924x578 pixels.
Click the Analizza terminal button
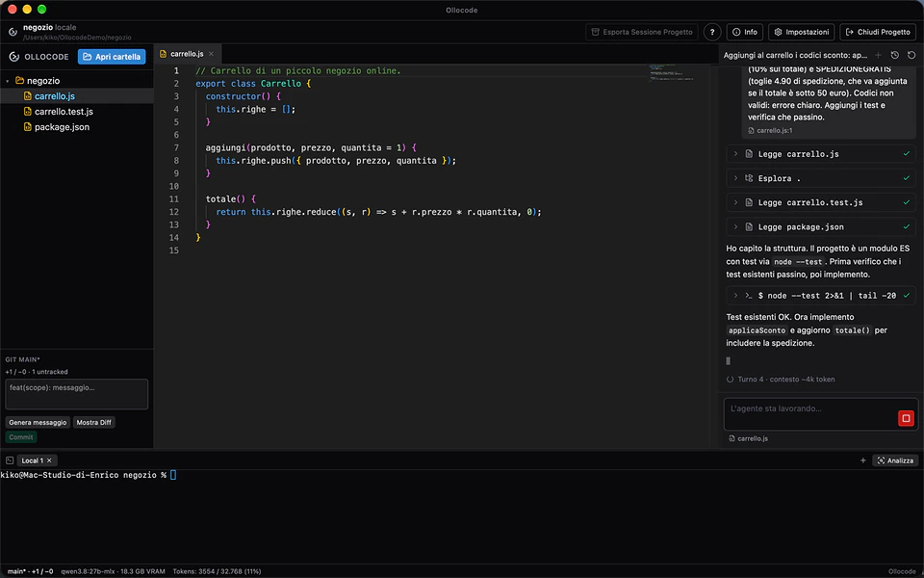(895, 460)
